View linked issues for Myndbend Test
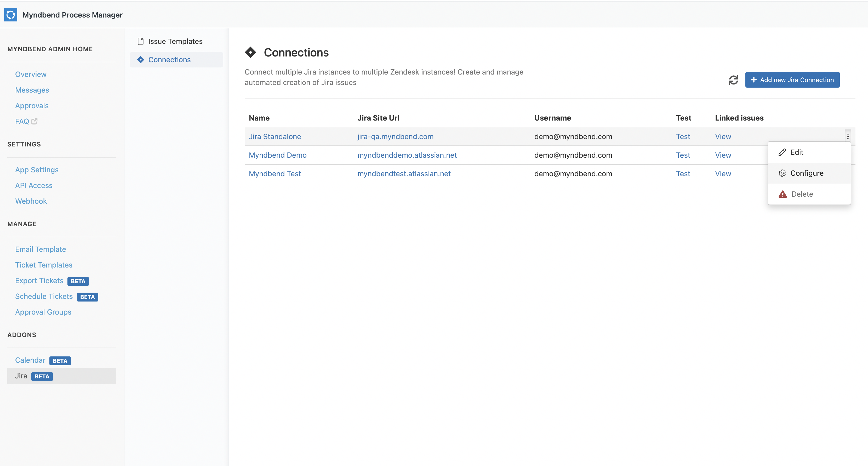 723,174
